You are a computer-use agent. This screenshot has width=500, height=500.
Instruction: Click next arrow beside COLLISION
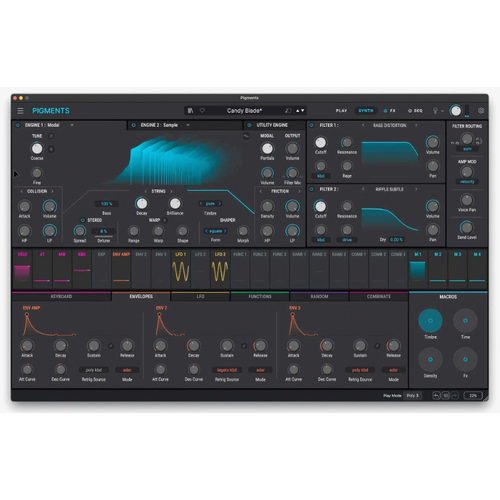click(x=52, y=191)
